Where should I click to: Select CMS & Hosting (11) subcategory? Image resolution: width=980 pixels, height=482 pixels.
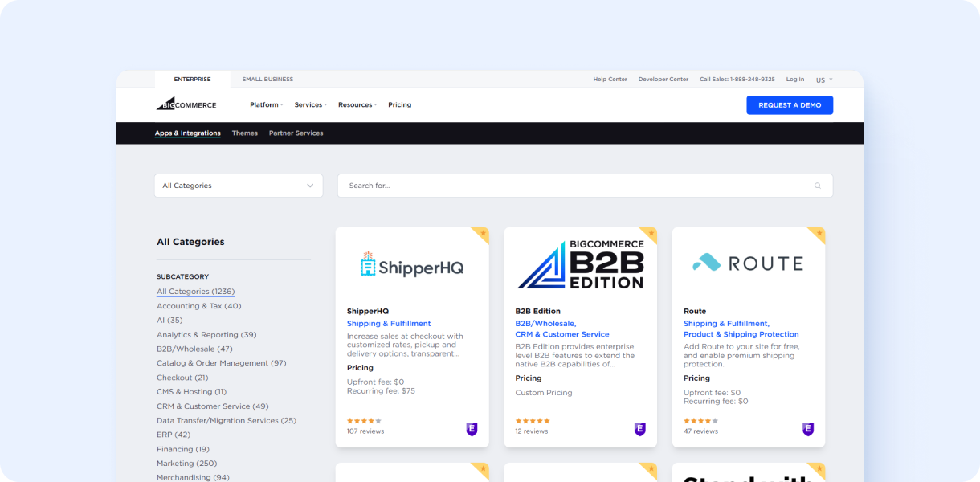click(x=191, y=392)
